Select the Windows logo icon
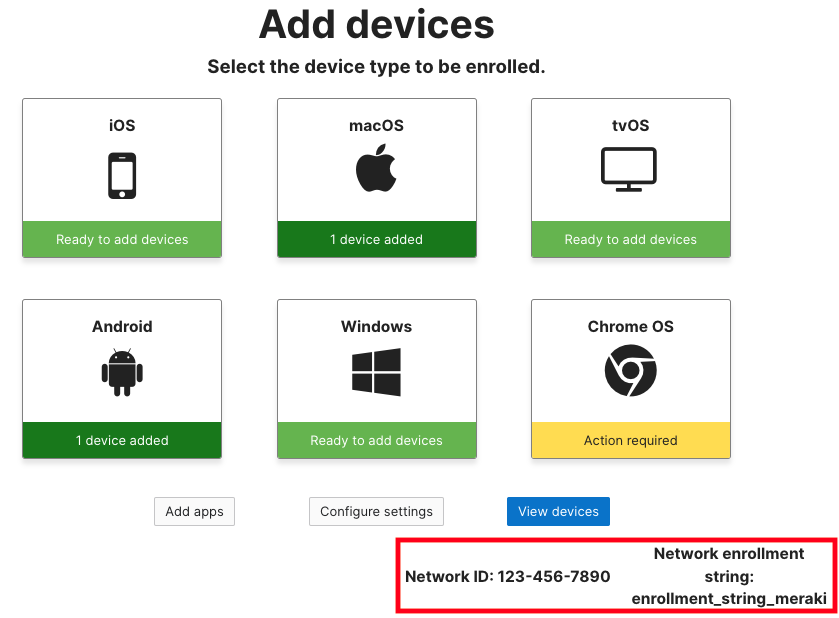Screen dimensions: 839x618 click(x=376, y=369)
